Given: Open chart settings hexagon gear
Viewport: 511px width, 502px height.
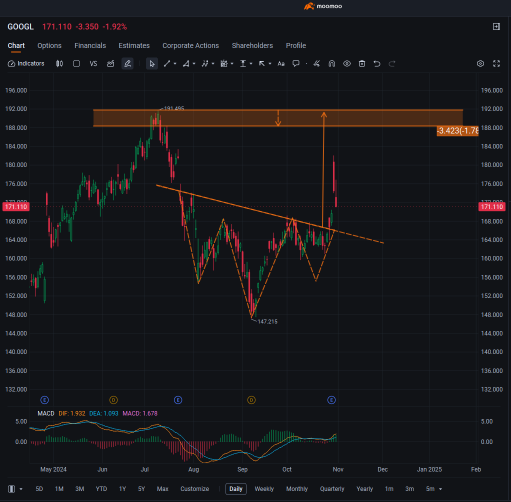Looking at the screenshot, I should click(480, 64).
